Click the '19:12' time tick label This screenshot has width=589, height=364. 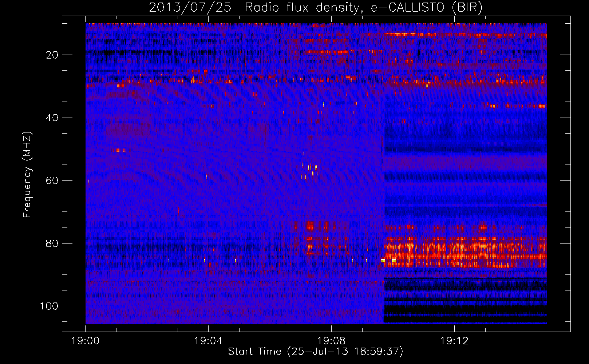click(x=454, y=341)
